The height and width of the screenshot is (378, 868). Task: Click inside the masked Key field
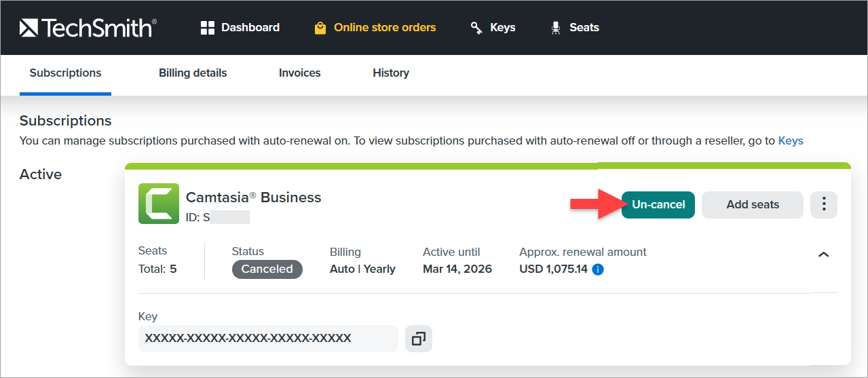point(268,338)
